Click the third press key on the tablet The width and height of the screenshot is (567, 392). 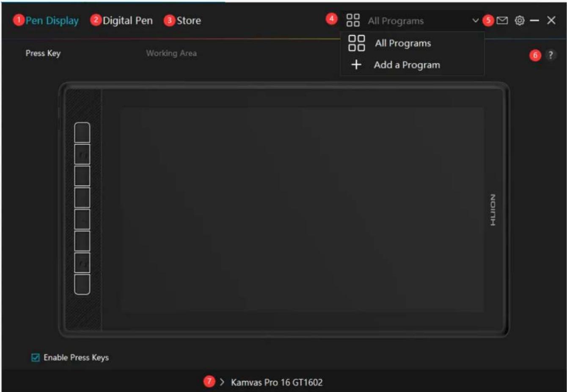[82, 176]
